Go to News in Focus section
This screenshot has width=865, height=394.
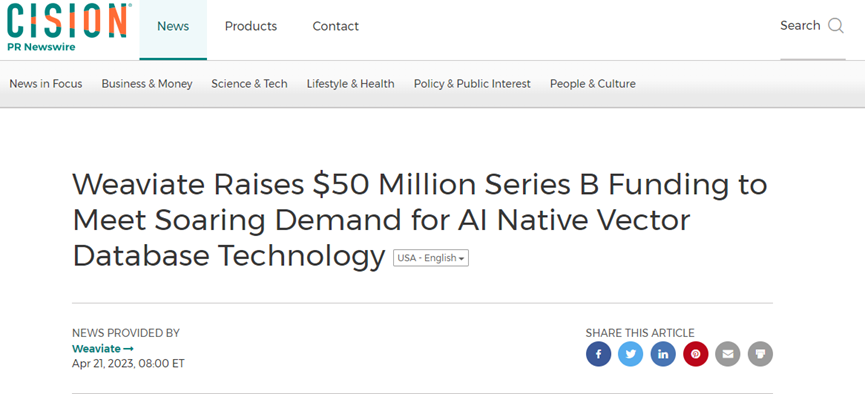46,84
